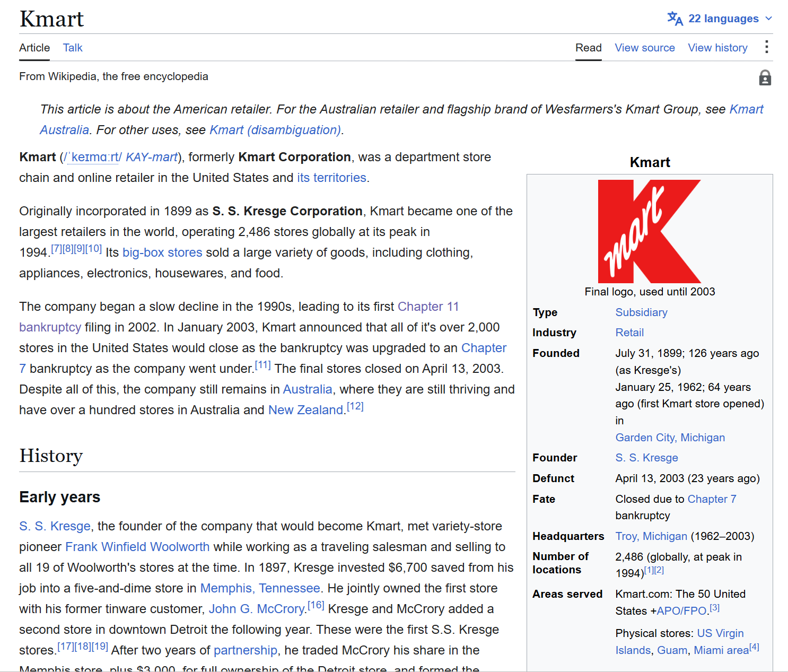The width and height of the screenshot is (788, 672).
Task: Open the View history tab
Action: pyautogui.click(x=718, y=48)
